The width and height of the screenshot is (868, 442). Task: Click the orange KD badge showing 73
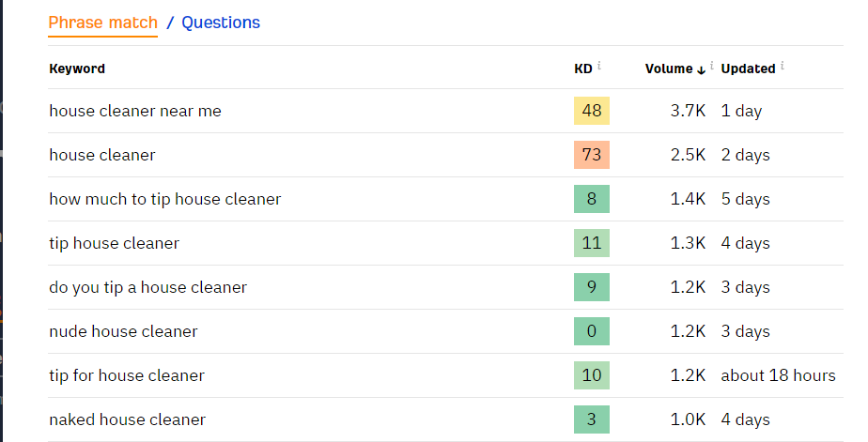point(592,155)
